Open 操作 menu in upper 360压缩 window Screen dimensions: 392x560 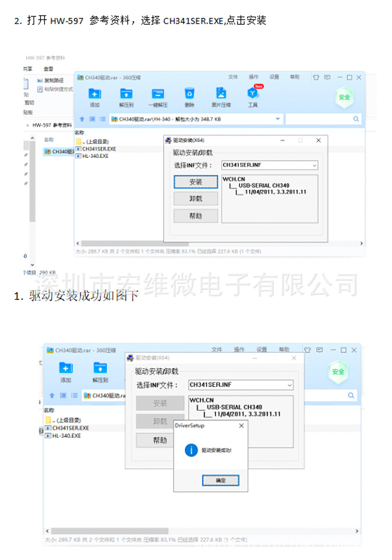[254, 77]
